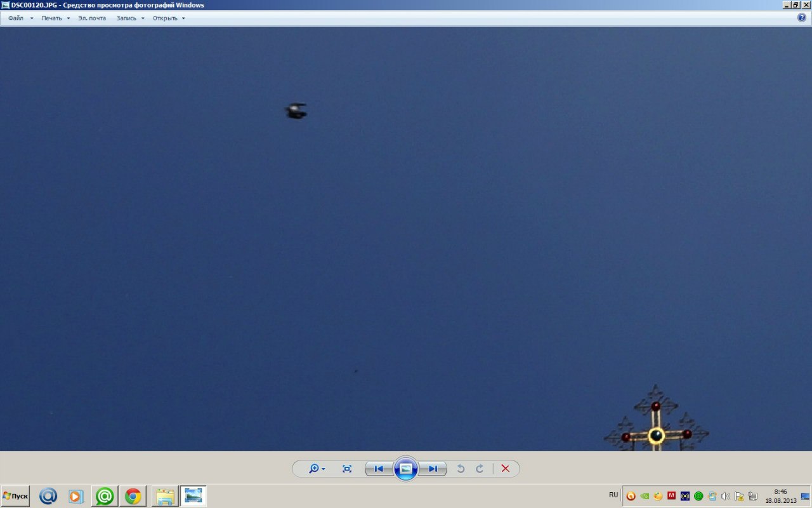Rotate the photo clockwise

coord(480,469)
